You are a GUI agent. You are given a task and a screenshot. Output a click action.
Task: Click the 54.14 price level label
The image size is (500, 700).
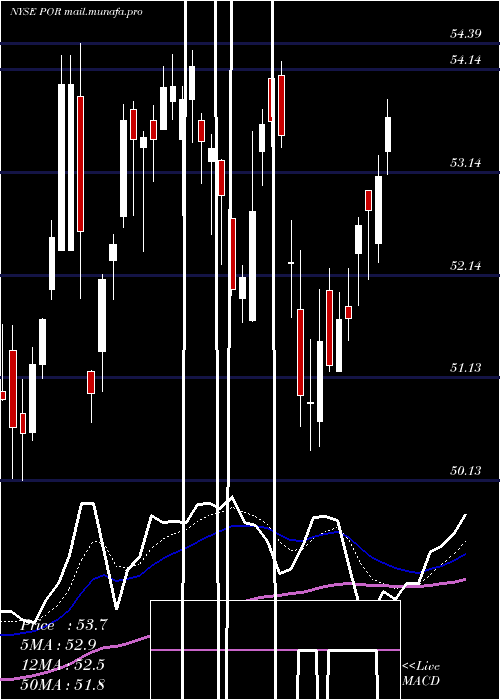pyautogui.click(x=466, y=59)
